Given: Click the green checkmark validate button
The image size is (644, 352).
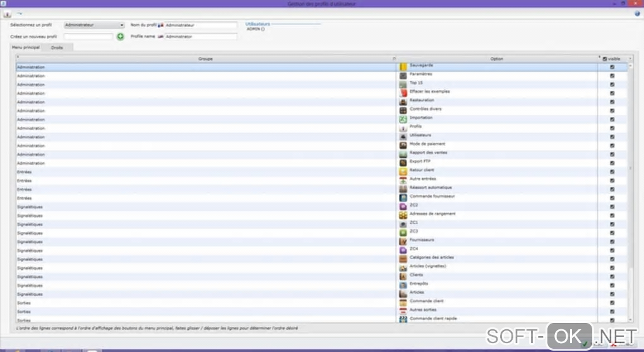Looking at the screenshot, I should coord(585,344).
